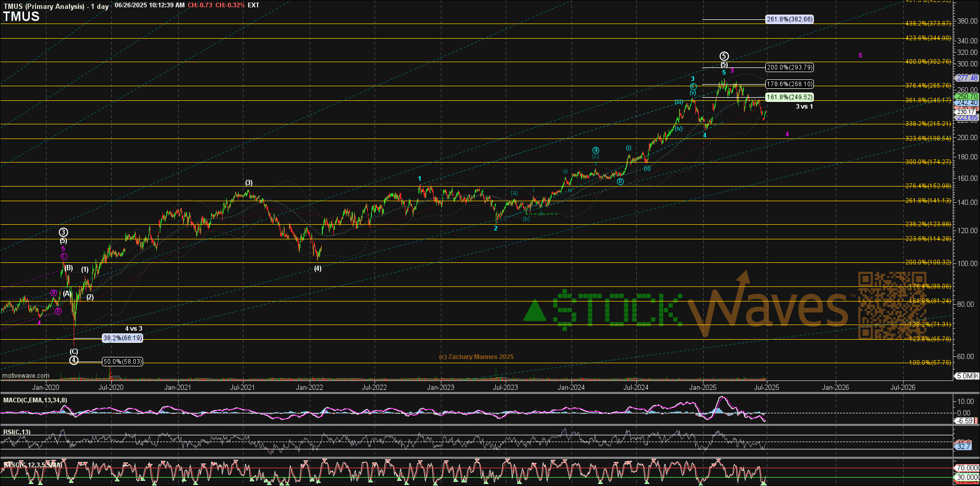This screenshot has height=486, width=980.
Task: Click the green 250.70 price tag
Action: (x=966, y=96)
